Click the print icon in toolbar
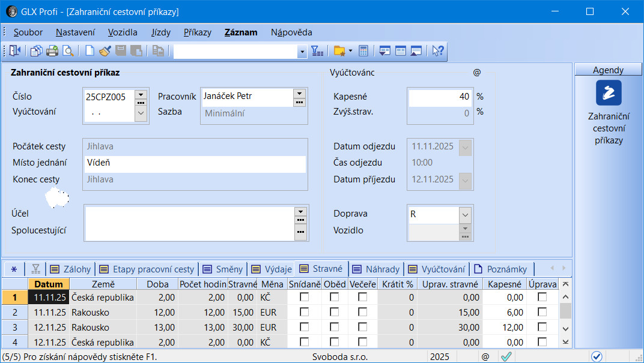The image size is (644, 363). (x=52, y=52)
